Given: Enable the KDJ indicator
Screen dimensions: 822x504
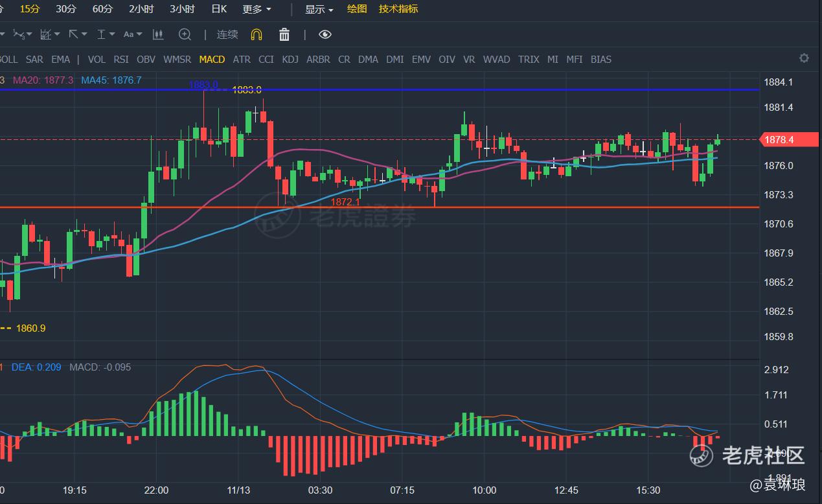Looking at the screenshot, I should click(290, 59).
